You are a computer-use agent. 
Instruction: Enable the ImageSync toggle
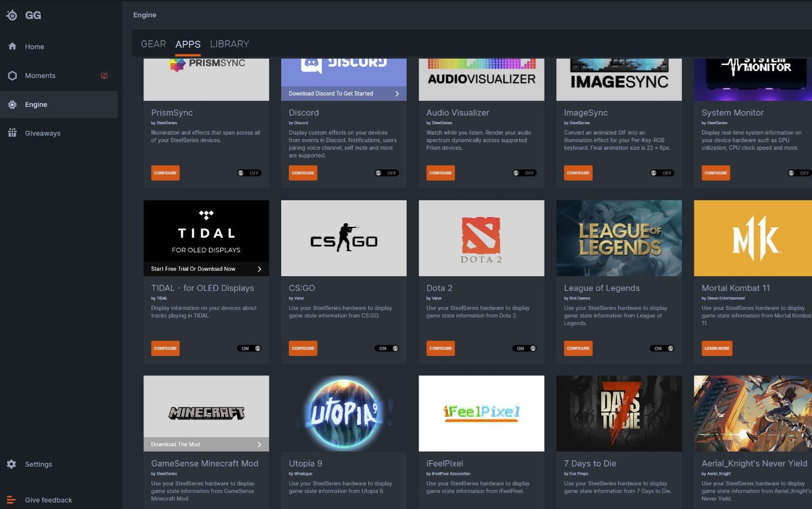662,173
